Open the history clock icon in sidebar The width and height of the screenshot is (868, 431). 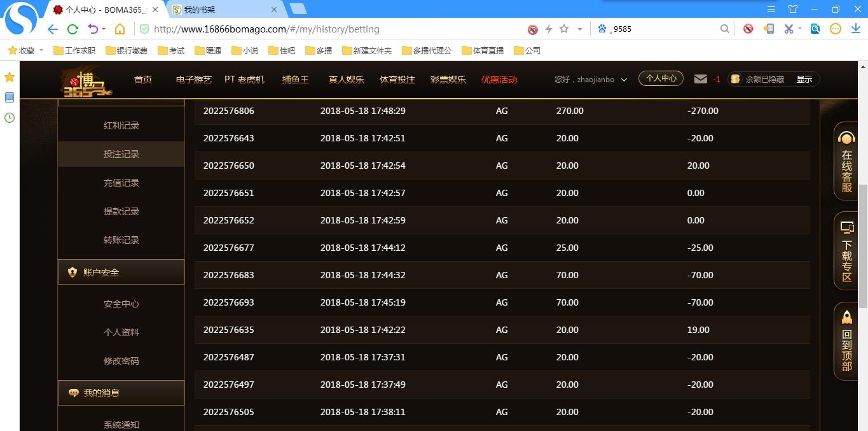(x=10, y=118)
